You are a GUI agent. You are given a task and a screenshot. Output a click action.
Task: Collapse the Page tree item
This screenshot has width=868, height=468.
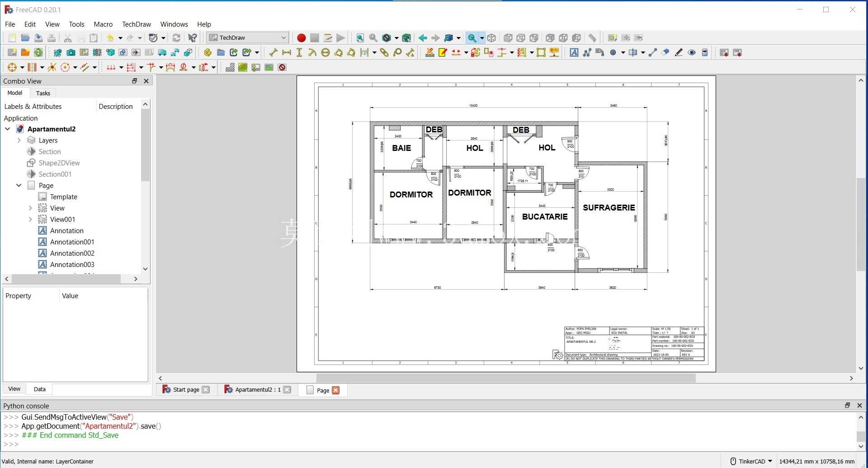click(x=19, y=186)
